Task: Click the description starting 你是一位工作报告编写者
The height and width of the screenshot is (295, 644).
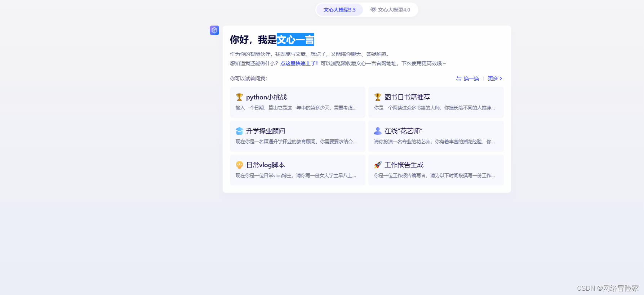Action: [434, 175]
